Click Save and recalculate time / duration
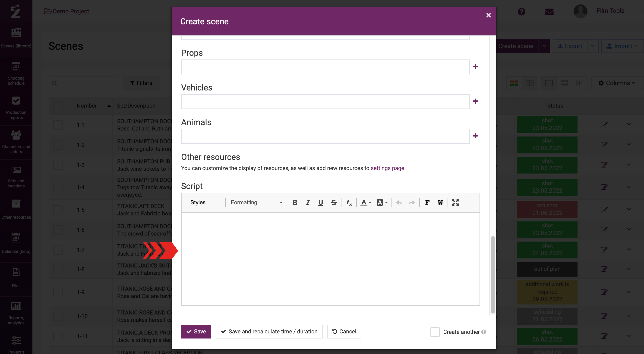Screen dimensions: 644x354 coord(269,332)
